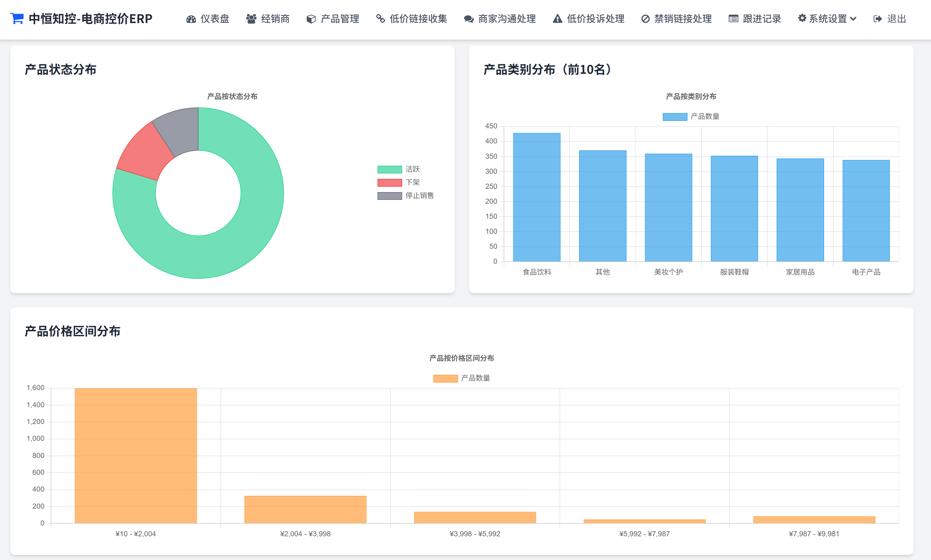931x560 pixels.
Task: Click the orange 产品数量 legend swatch
Action: click(x=445, y=378)
